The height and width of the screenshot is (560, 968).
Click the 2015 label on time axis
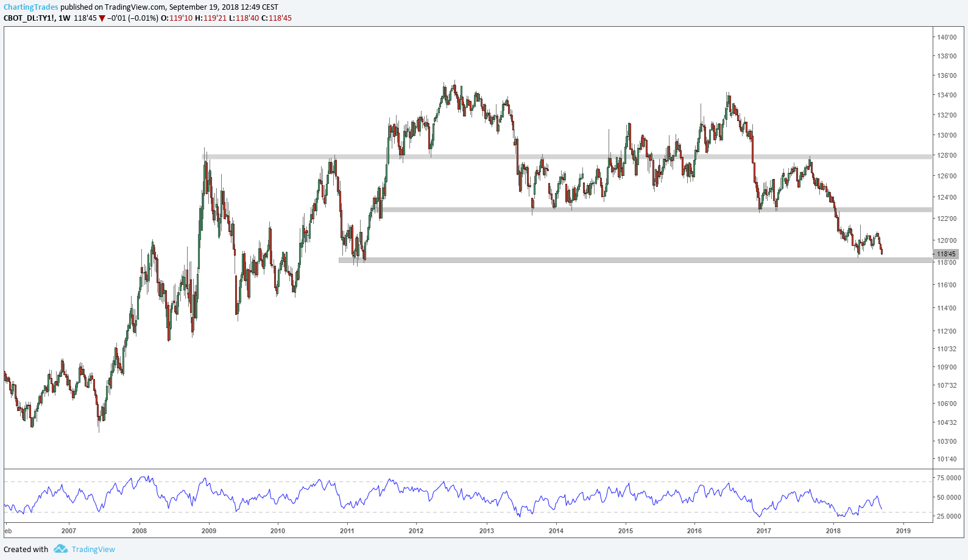[x=626, y=531]
